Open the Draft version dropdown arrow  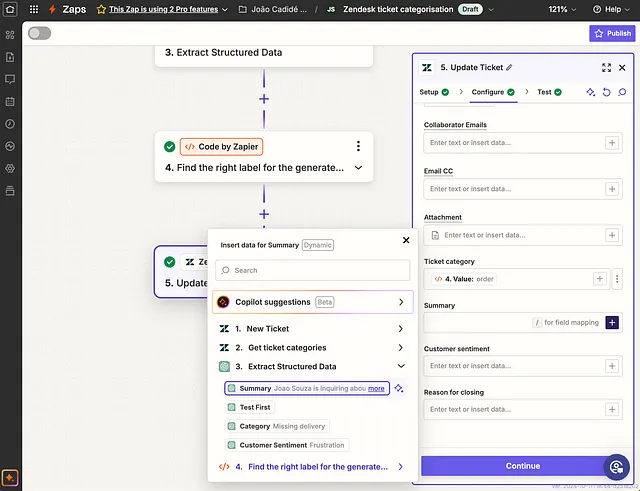pyautogui.click(x=491, y=9)
